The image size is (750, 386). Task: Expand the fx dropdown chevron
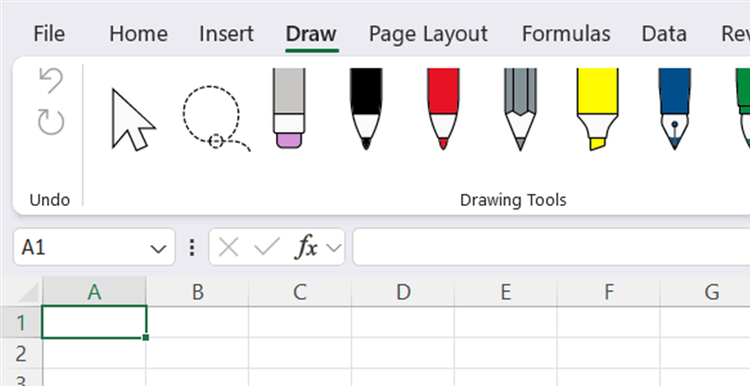334,248
